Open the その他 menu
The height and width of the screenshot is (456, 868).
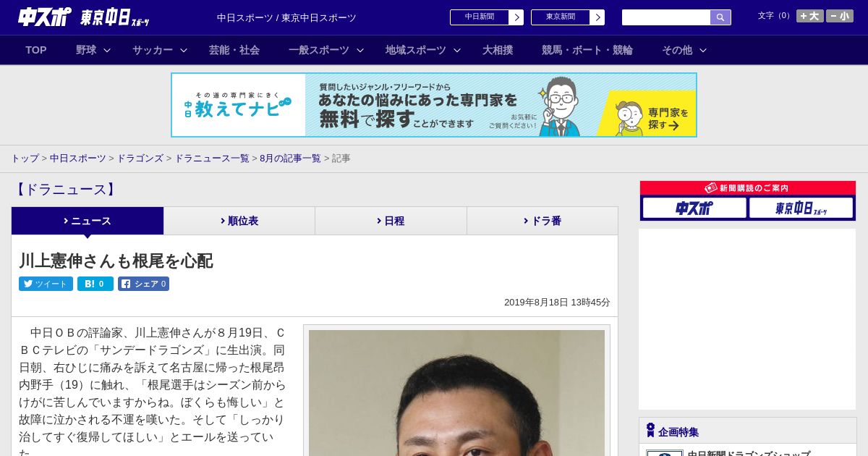click(x=677, y=50)
